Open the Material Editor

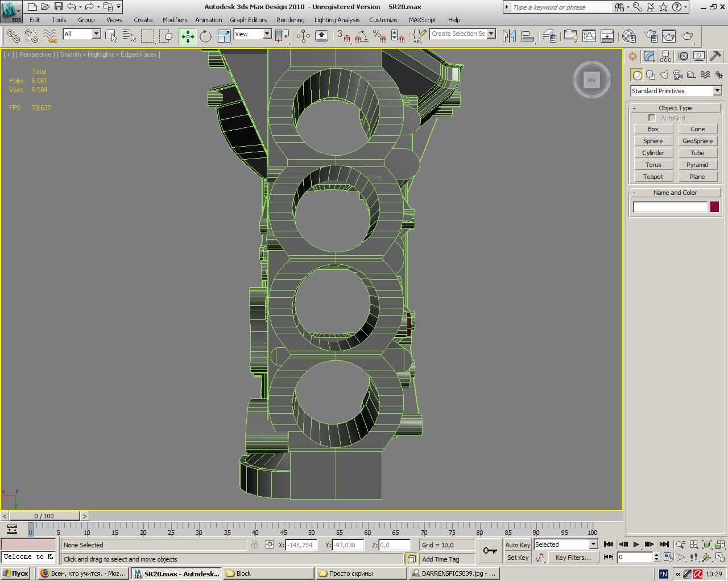(628, 36)
